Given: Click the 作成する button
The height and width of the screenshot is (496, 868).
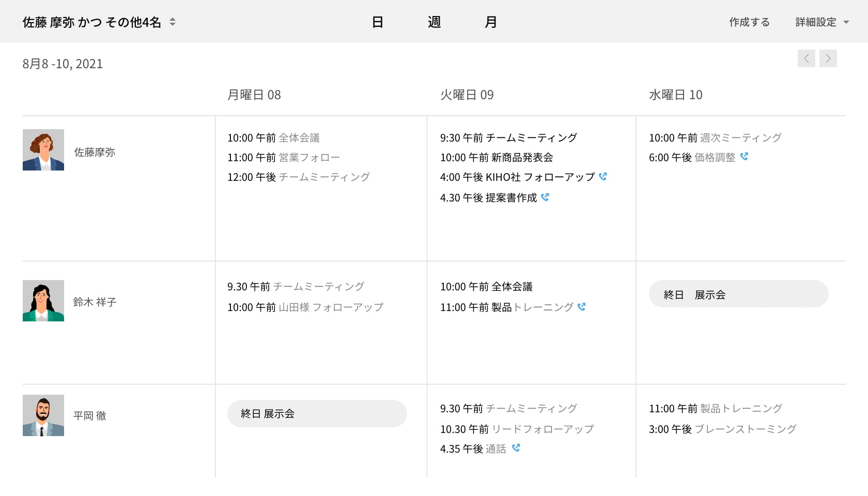Looking at the screenshot, I should click(x=749, y=22).
